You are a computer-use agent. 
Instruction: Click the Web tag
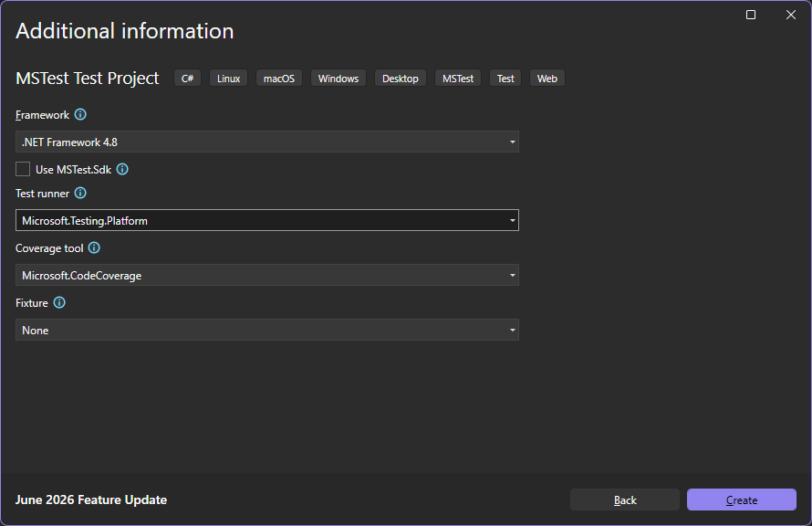(x=547, y=79)
